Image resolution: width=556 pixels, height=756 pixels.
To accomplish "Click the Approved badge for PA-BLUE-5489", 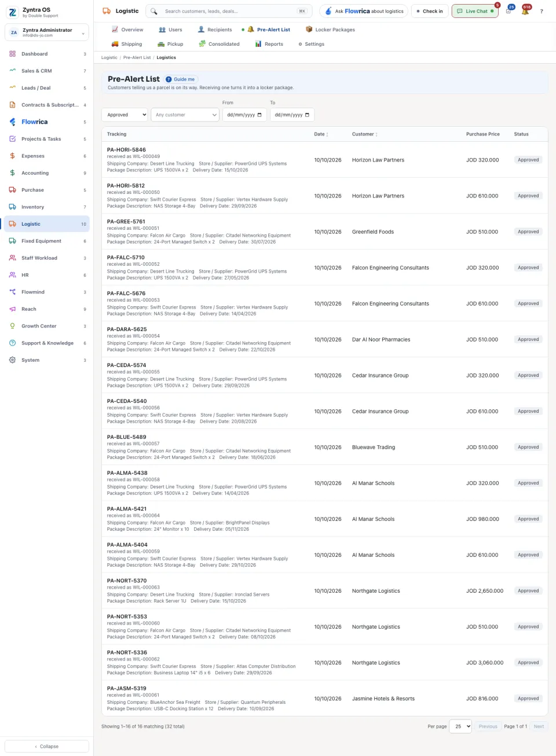I will click(x=528, y=447).
